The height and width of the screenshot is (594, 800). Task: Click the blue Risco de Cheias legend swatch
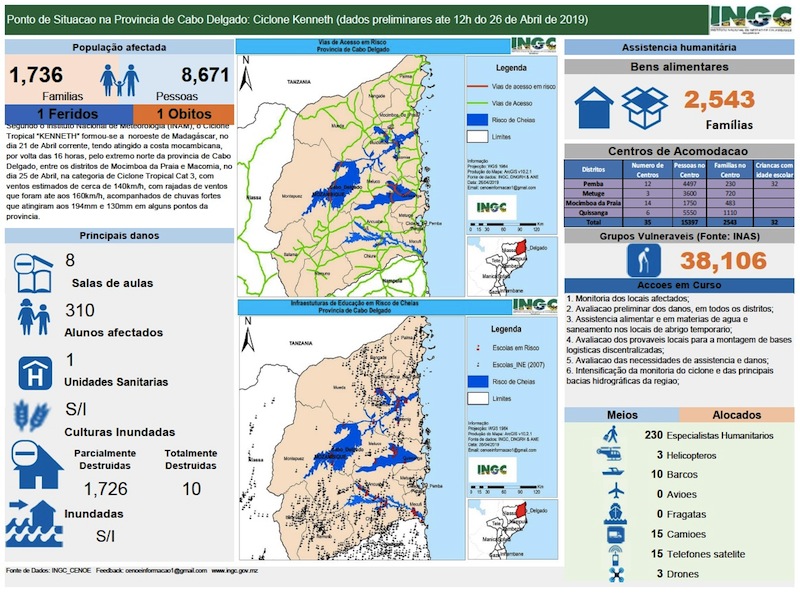pos(476,118)
